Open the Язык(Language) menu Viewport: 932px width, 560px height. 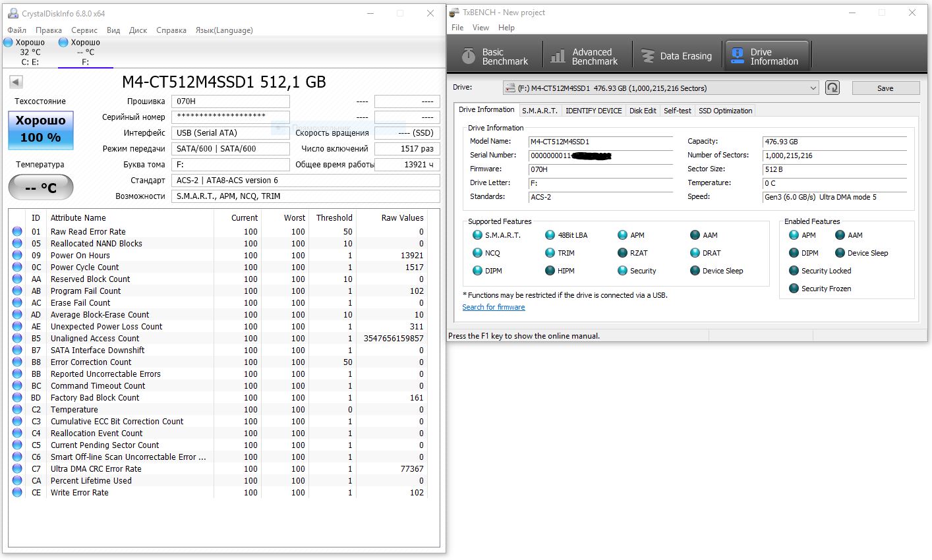[224, 30]
